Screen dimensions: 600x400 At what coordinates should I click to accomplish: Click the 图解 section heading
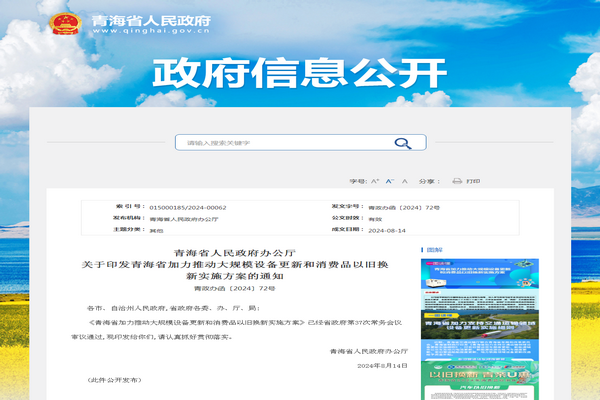pos(435,249)
